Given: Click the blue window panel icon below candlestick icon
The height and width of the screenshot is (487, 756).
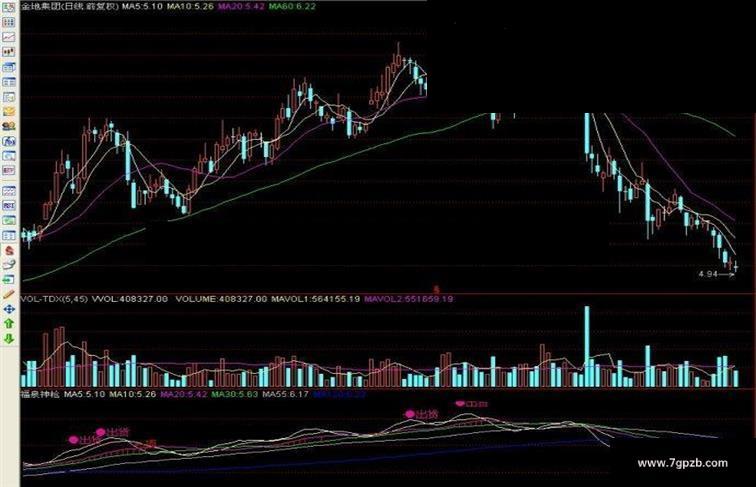Looking at the screenshot, I should pyautogui.click(x=9, y=67).
